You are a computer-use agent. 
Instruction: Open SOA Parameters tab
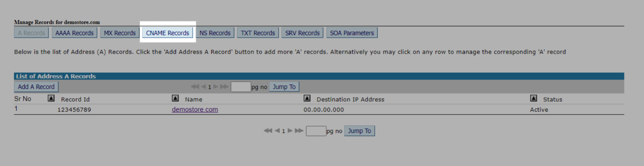click(x=352, y=33)
